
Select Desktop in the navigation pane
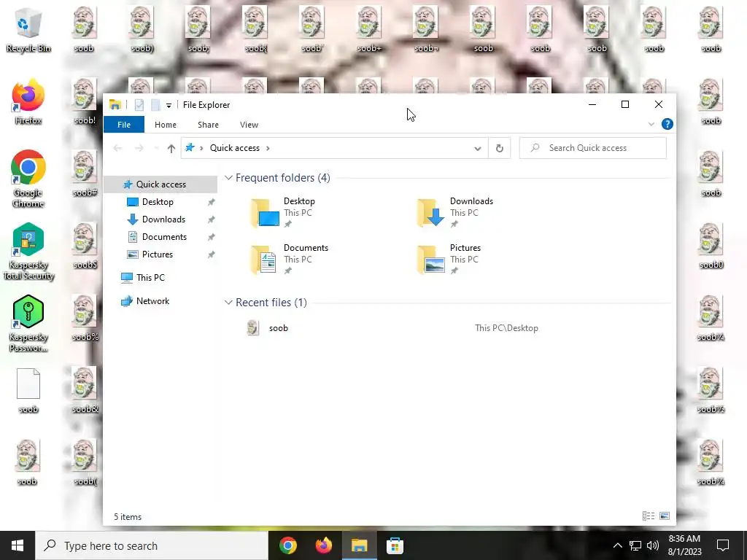[158, 202]
